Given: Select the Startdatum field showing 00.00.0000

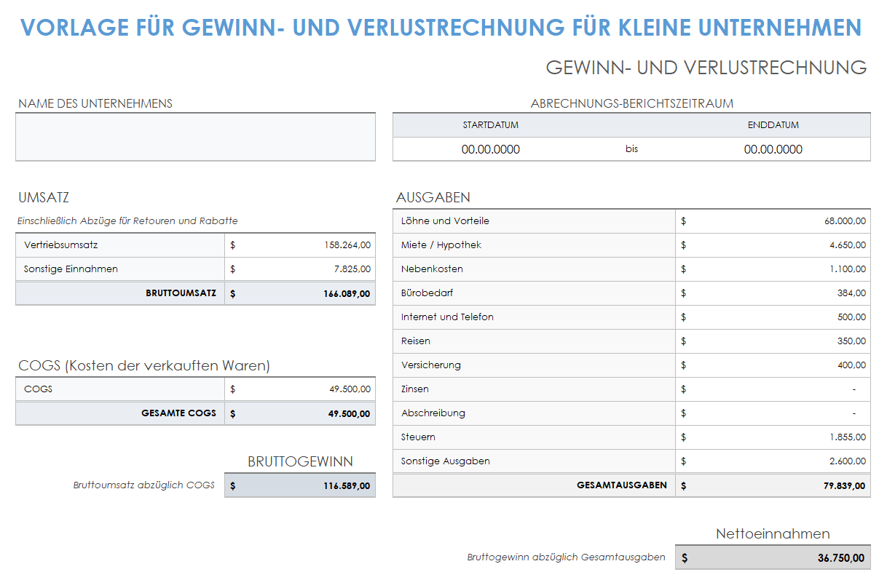Looking at the screenshot, I should (490, 148).
